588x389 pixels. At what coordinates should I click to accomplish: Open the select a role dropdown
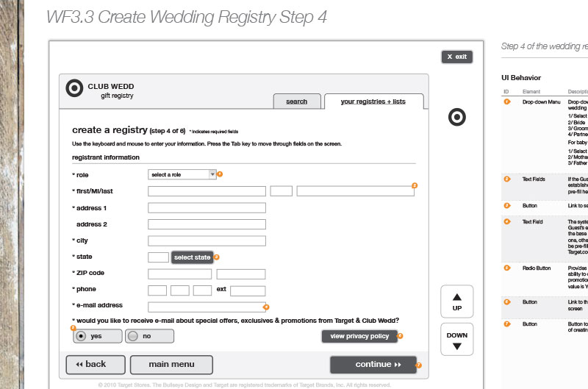point(182,174)
